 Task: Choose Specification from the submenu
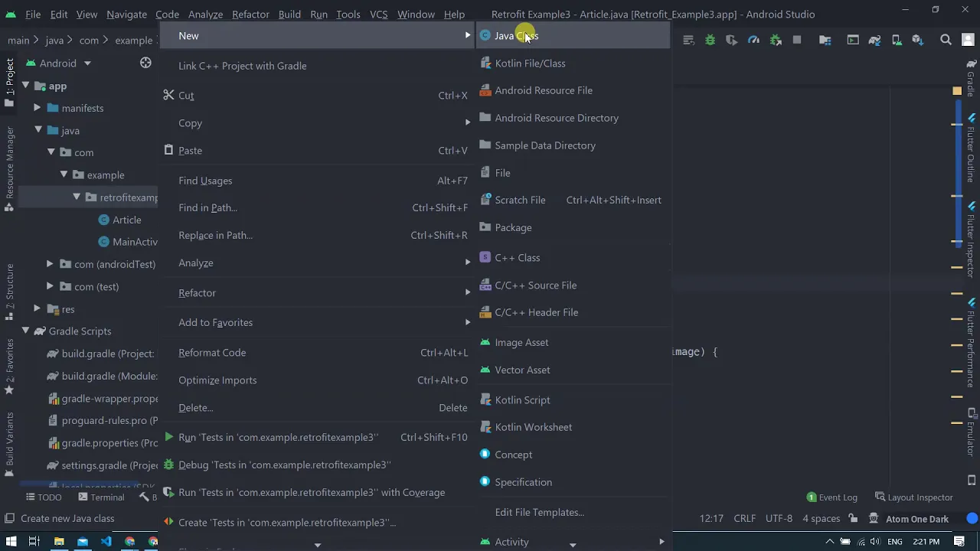pos(573,482)
